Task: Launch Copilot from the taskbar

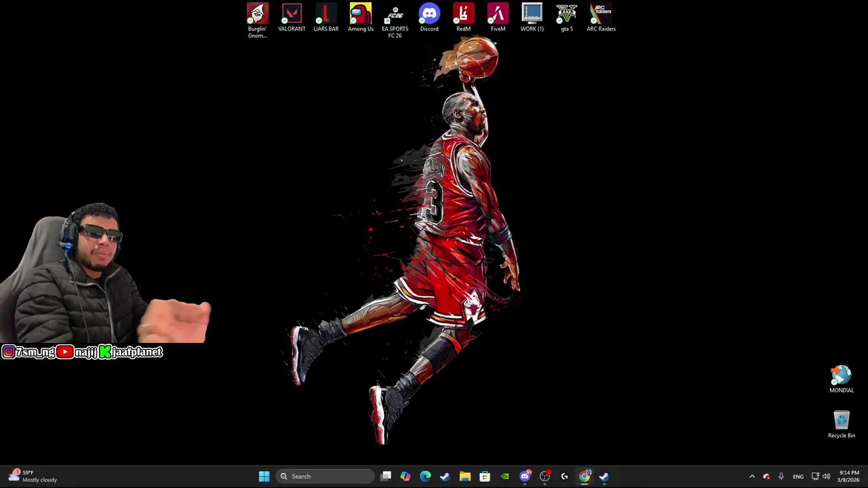Action: (406, 476)
